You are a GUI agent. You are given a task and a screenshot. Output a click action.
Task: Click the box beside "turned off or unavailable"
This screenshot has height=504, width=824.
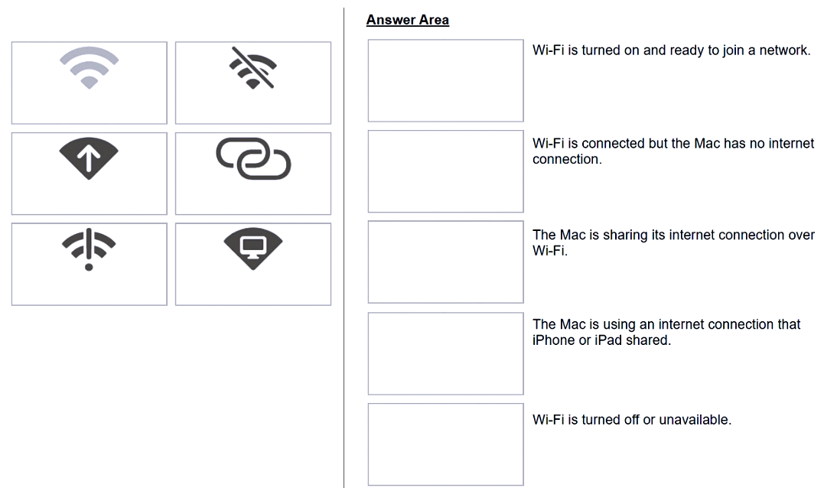tap(445, 444)
